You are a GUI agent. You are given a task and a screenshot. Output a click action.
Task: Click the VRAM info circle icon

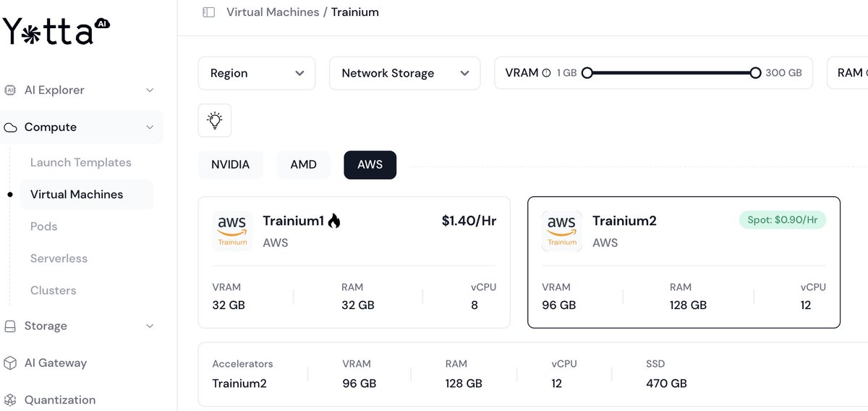click(546, 73)
